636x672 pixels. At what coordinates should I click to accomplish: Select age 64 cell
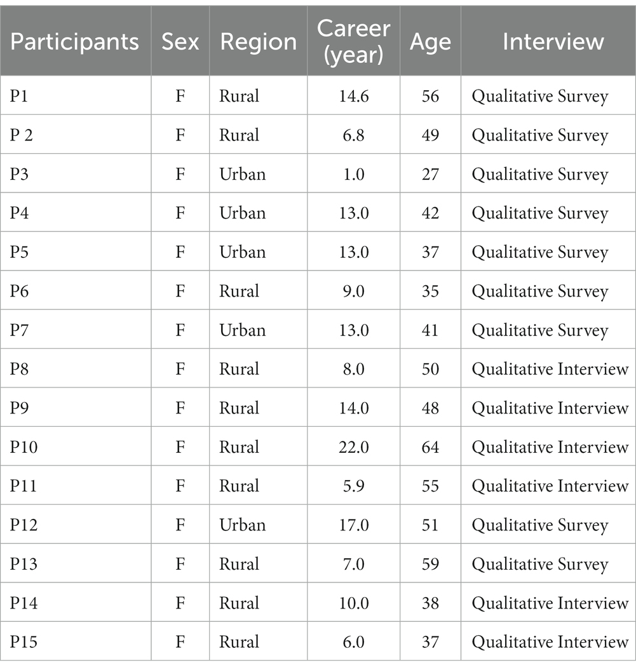[x=430, y=447]
